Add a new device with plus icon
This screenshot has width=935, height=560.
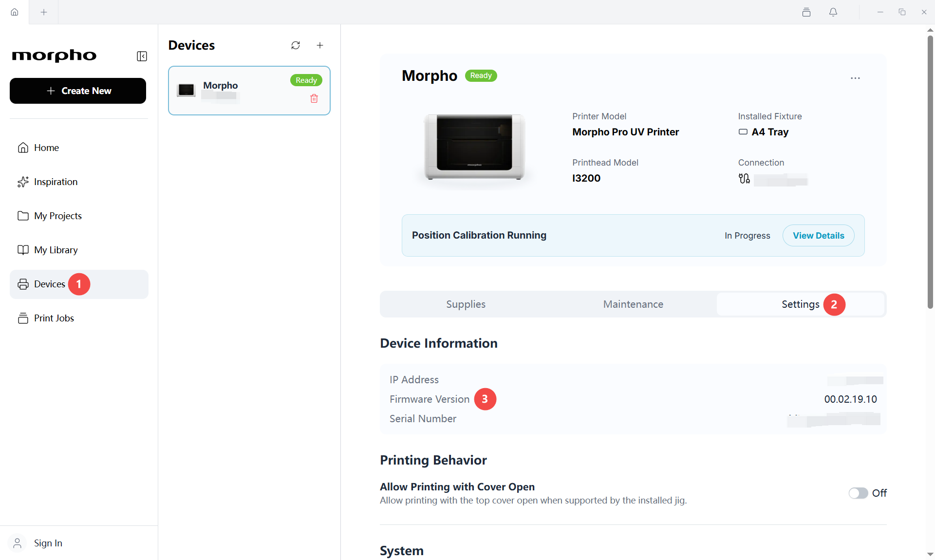tap(320, 45)
